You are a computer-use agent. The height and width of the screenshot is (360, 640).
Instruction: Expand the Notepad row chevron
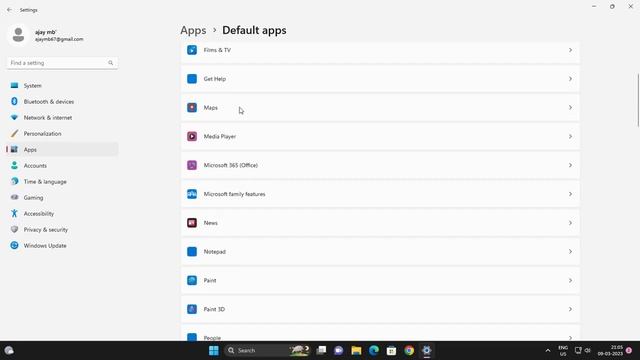[570, 252]
